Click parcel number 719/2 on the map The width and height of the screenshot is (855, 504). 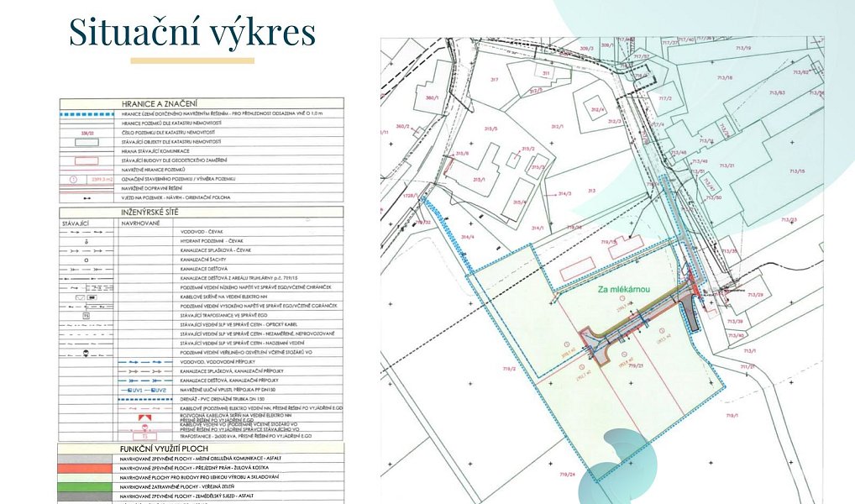click(x=509, y=369)
